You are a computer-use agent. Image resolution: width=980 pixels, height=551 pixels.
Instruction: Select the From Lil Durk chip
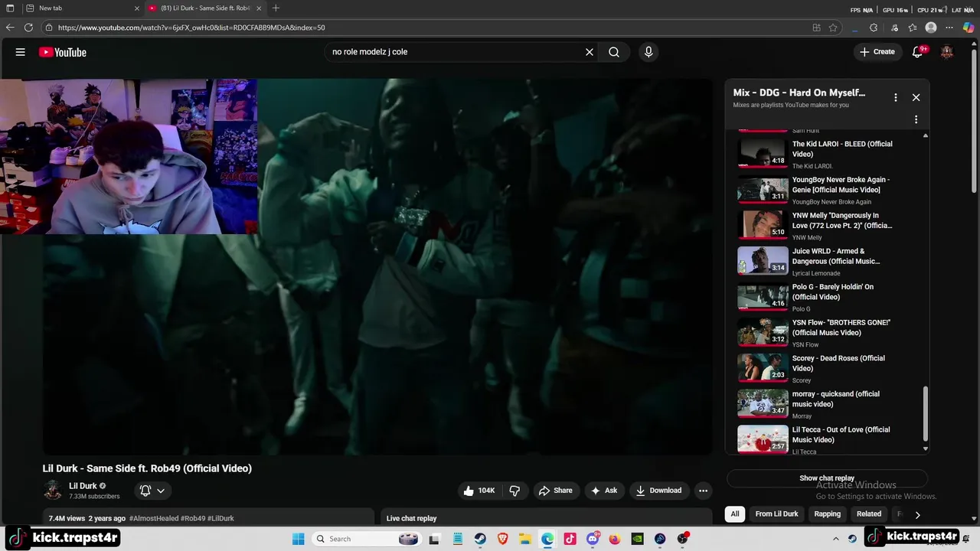pos(776,514)
